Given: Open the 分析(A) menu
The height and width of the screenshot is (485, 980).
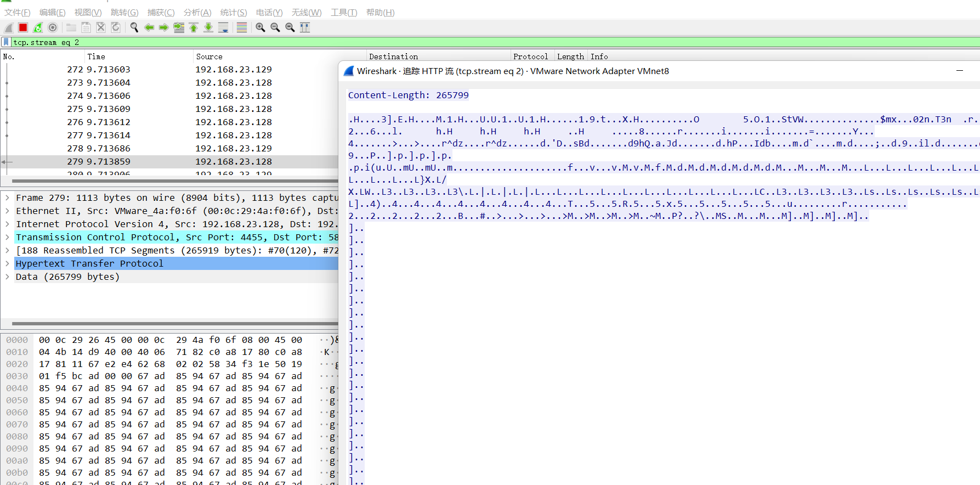Looking at the screenshot, I should click(197, 12).
